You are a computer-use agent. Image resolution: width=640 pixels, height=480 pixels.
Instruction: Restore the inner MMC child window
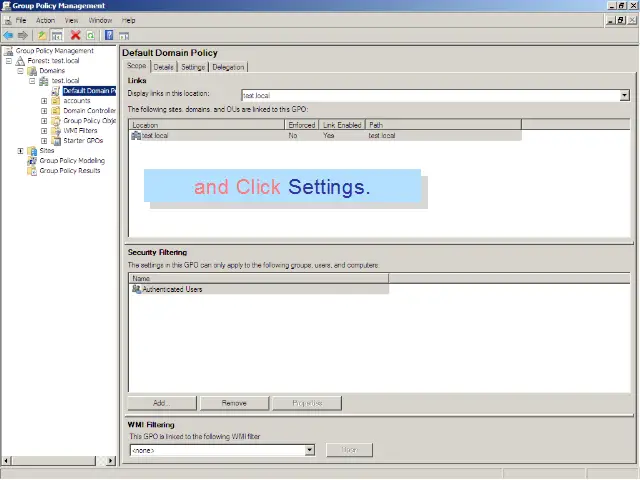(x=621, y=20)
